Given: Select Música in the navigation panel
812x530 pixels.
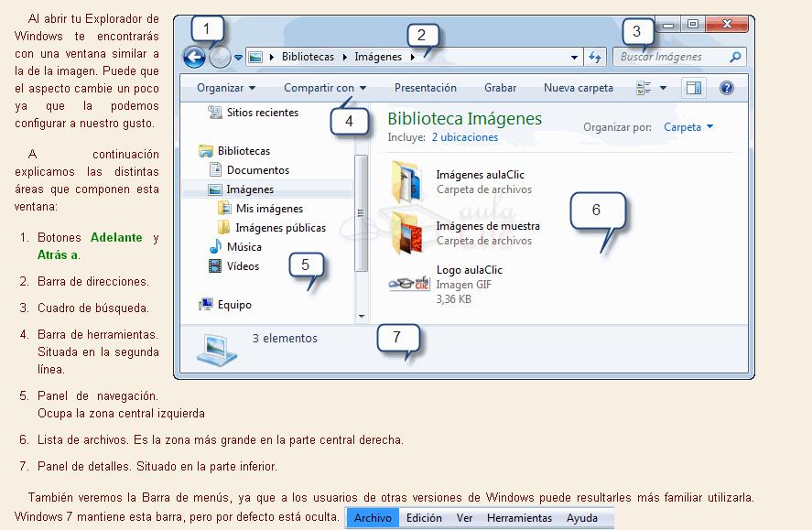Looking at the screenshot, I should (x=244, y=247).
